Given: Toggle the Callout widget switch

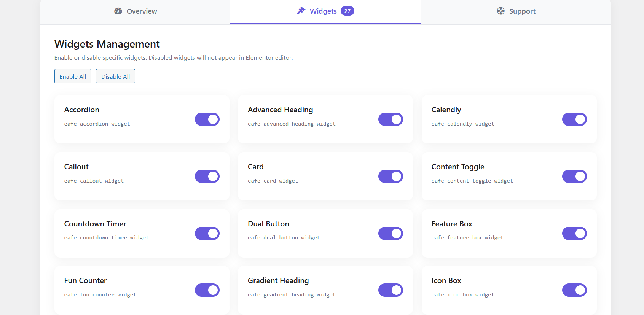Looking at the screenshot, I should coord(207,176).
